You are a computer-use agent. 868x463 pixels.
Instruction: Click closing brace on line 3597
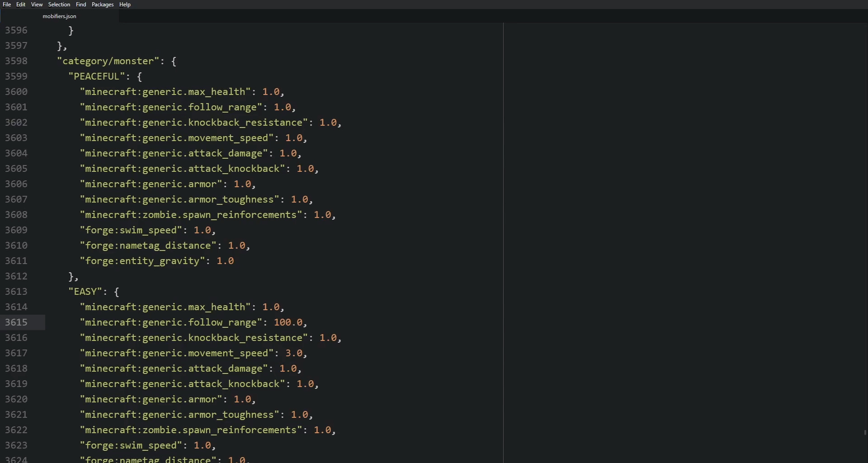(x=60, y=46)
